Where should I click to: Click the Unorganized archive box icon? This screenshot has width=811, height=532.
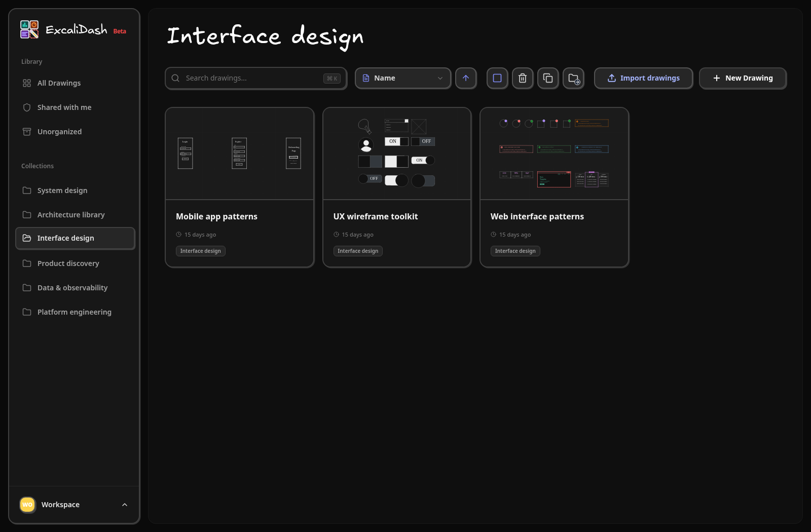click(x=27, y=132)
